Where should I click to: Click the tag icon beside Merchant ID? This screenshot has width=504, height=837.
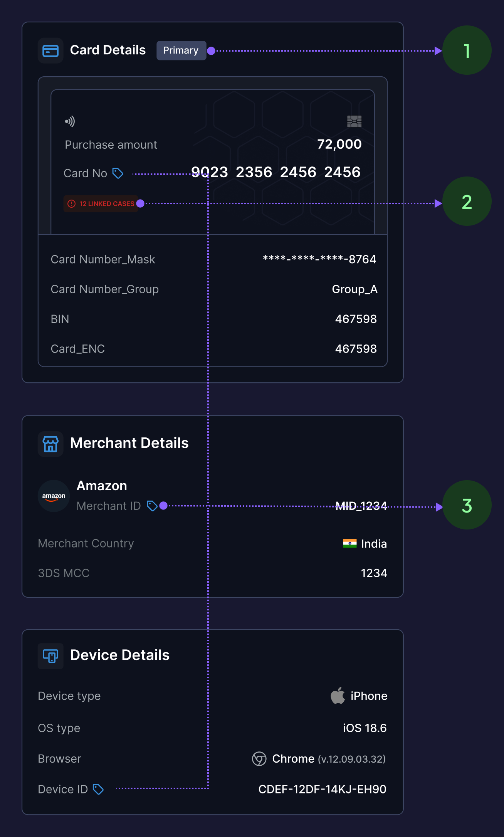152,506
